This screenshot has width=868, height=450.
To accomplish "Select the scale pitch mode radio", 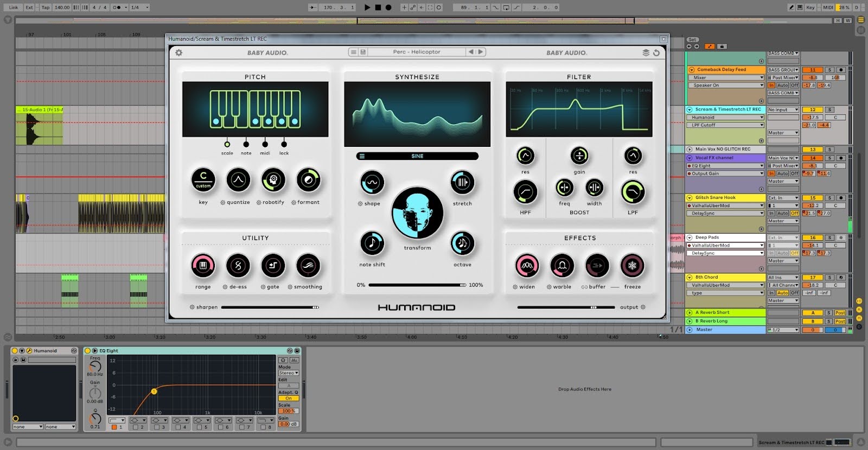I will (x=227, y=144).
